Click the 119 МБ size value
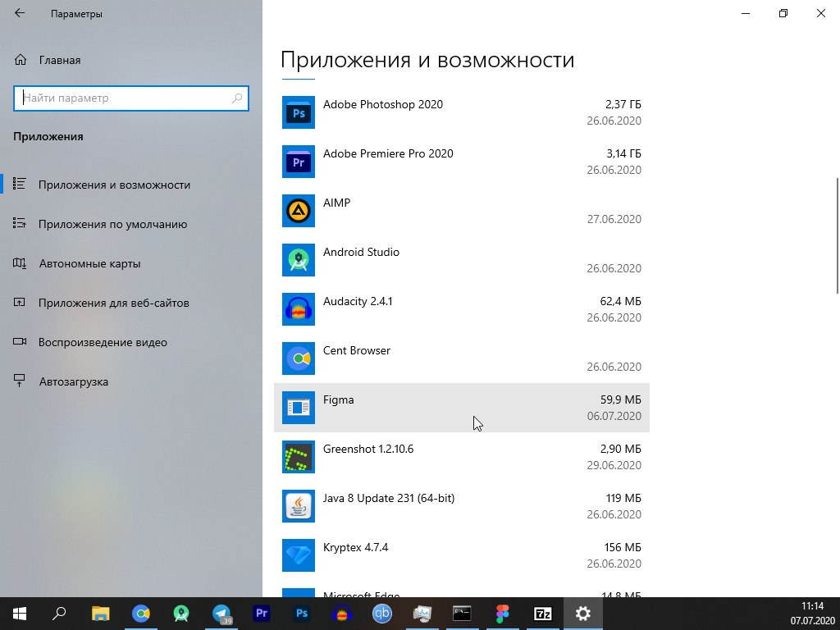840x630 pixels. tap(623, 498)
